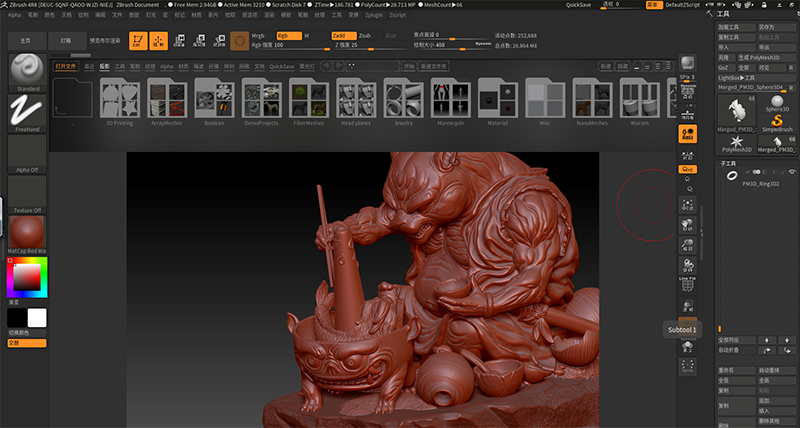Screen dimensions: 800x428
Task: Activate the Move transform icon
Action: [179, 41]
